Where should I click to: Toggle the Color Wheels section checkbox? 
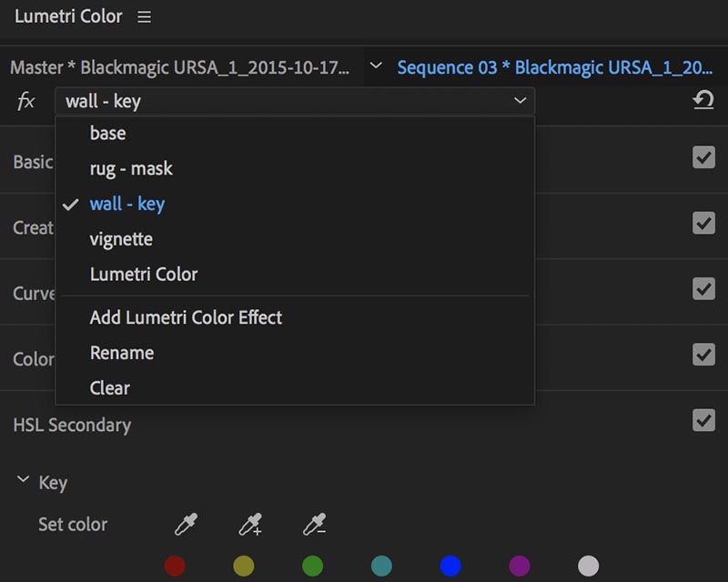[x=703, y=355]
